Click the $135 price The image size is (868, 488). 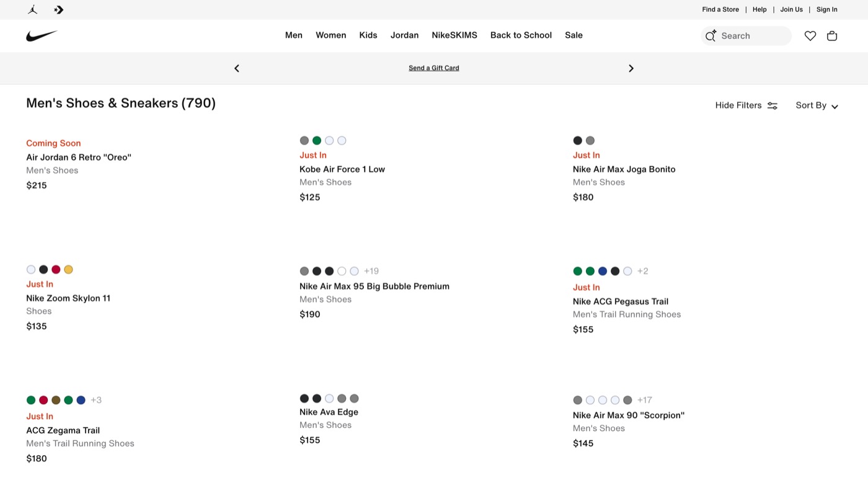[x=37, y=326]
